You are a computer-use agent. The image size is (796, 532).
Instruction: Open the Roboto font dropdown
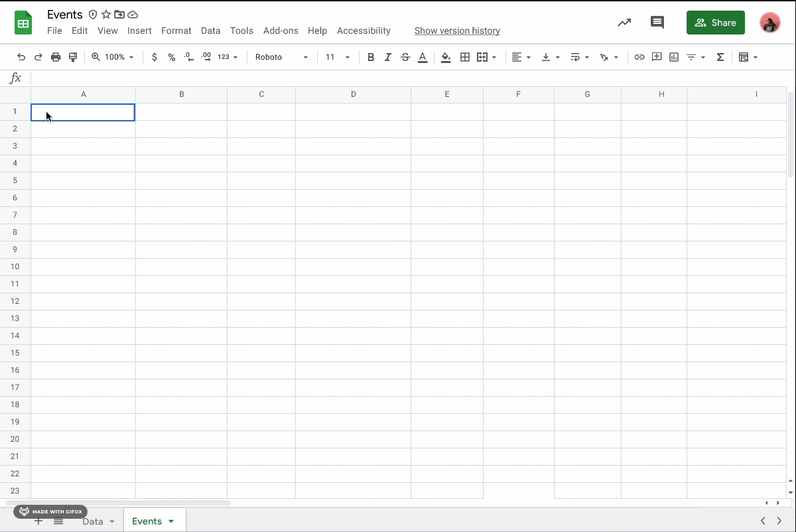click(281, 57)
